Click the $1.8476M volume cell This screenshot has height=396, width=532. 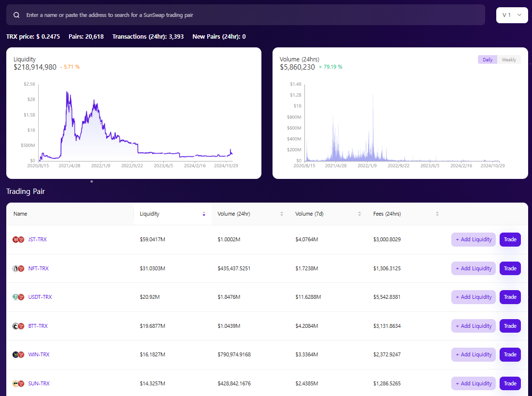[x=229, y=297]
